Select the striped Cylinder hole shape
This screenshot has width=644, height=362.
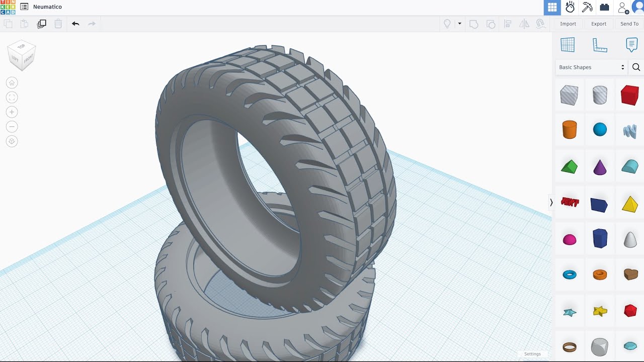click(x=600, y=95)
